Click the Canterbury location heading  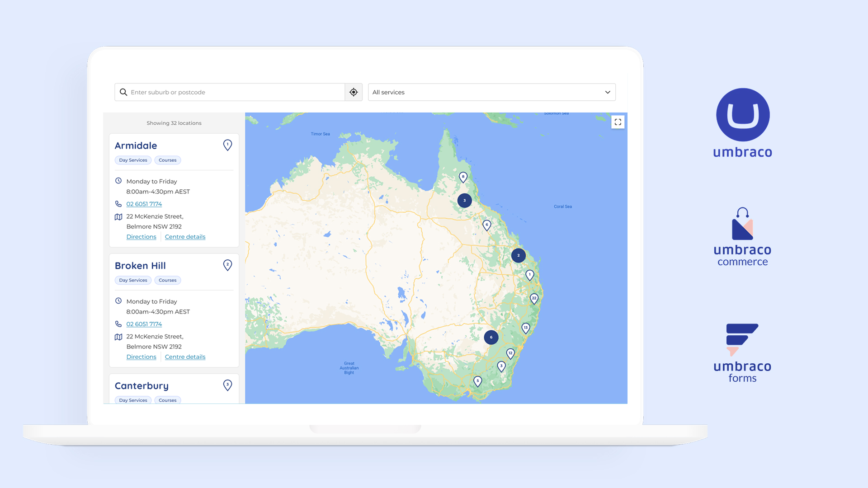(142, 386)
